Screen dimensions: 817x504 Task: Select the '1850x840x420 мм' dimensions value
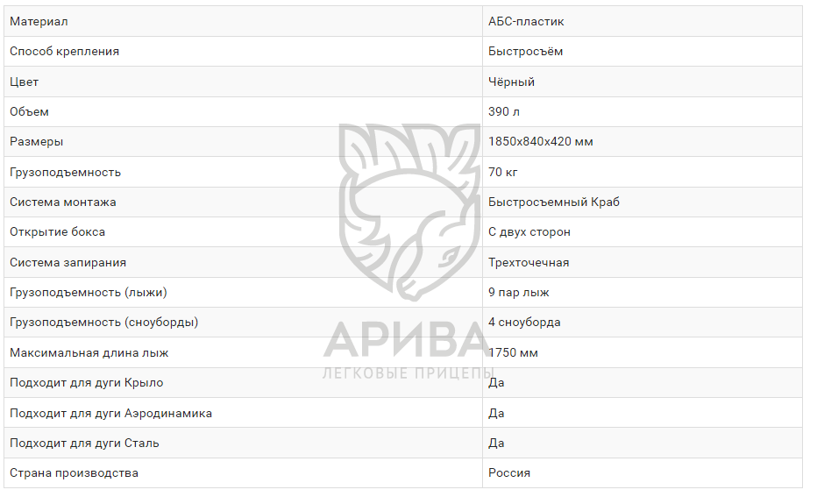click(540, 141)
